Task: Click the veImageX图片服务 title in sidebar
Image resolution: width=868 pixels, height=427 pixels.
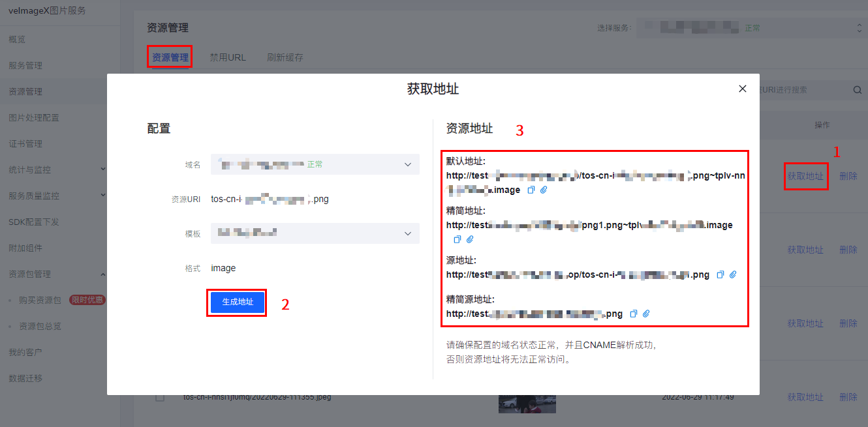Action: [47, 10]
